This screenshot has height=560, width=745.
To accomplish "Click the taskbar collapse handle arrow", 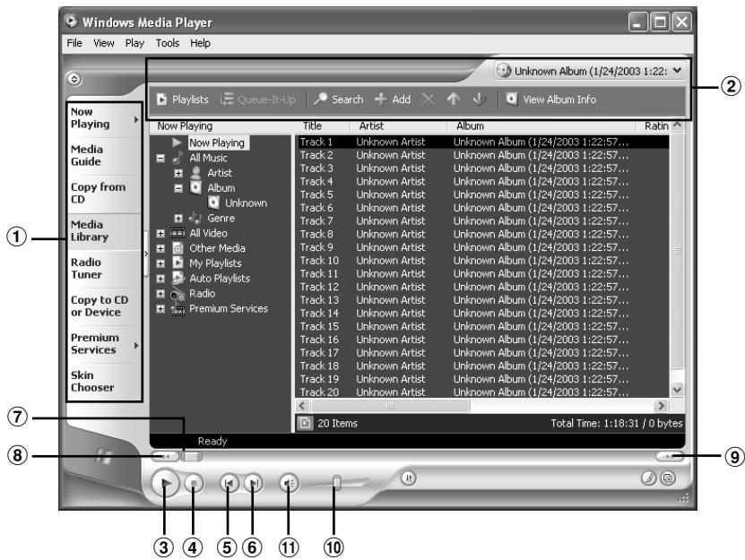I will coord(146,254).
